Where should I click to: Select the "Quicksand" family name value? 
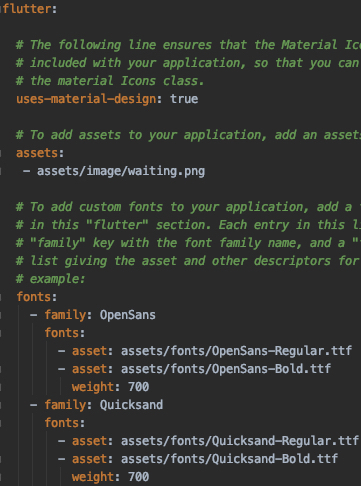pos(131,405)
